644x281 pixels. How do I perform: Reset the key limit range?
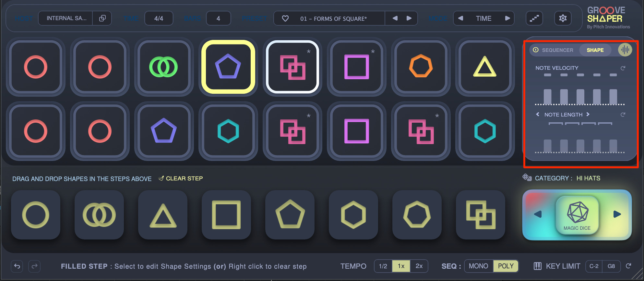pyautogui.click(x=628, y=266)
